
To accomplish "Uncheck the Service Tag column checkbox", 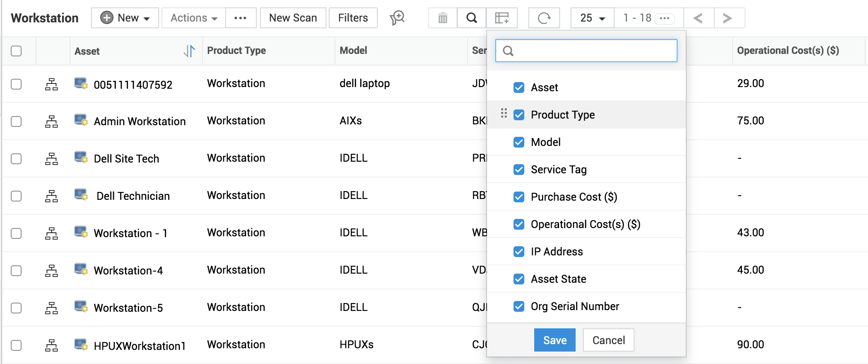I will (519, 170).
